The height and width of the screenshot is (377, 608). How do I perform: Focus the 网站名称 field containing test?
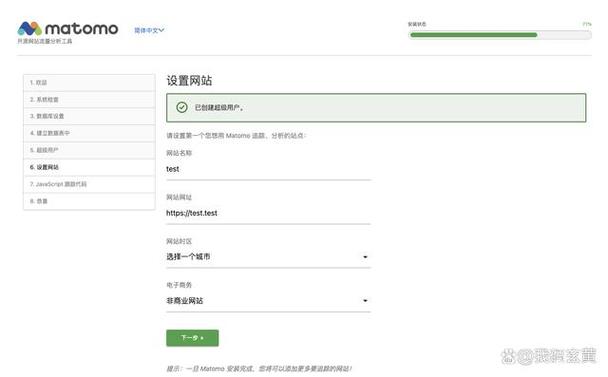[268, 169]
